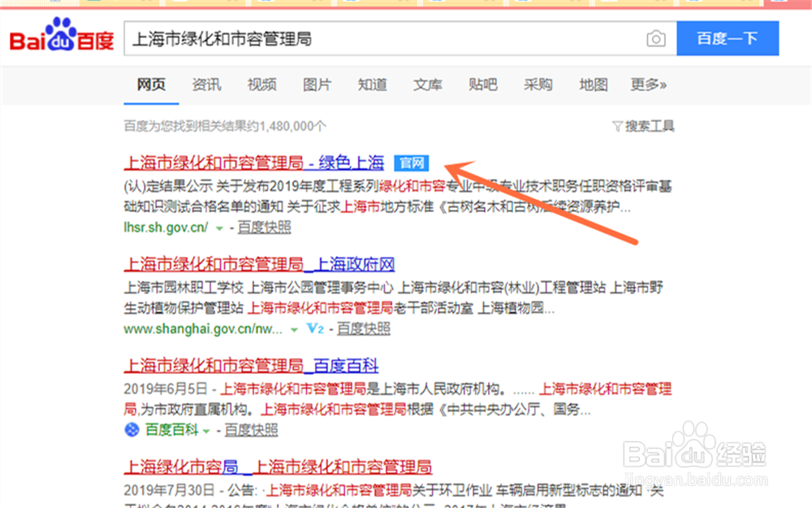Switch to 图片 tab
Image resolution: width=812 pixels, height=508 pixels.
tap(317, 85)
